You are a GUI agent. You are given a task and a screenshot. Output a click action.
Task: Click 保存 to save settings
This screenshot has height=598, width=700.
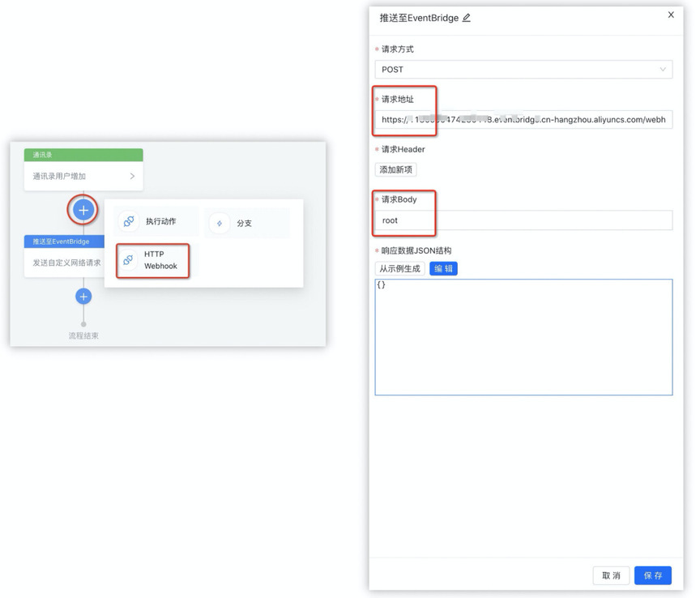pyautogui.click(x=653, y=575)
